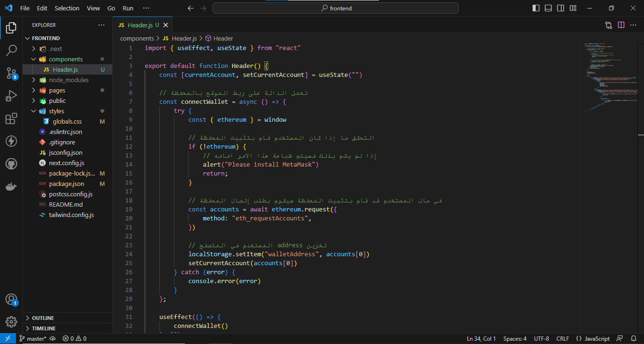Click the Split Editor Right icon
Screen dimensions: 644x344
pos(621,25)
